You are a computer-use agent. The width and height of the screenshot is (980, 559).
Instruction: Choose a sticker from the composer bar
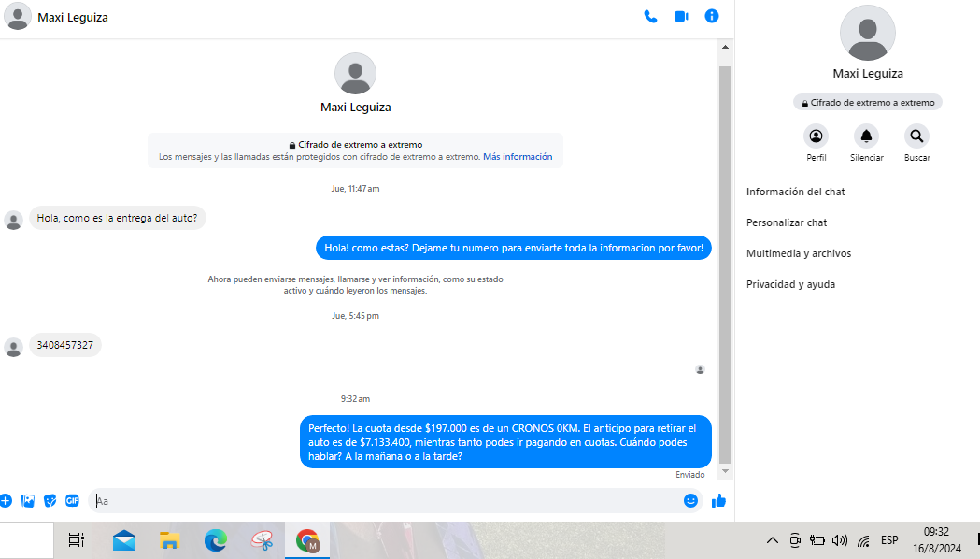(50, 500)
